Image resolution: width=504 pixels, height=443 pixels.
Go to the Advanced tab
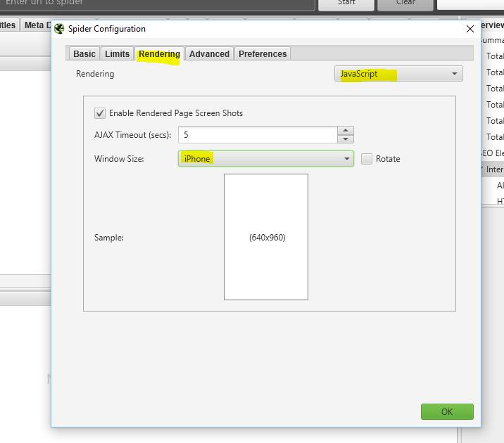(x=209, y=54)
